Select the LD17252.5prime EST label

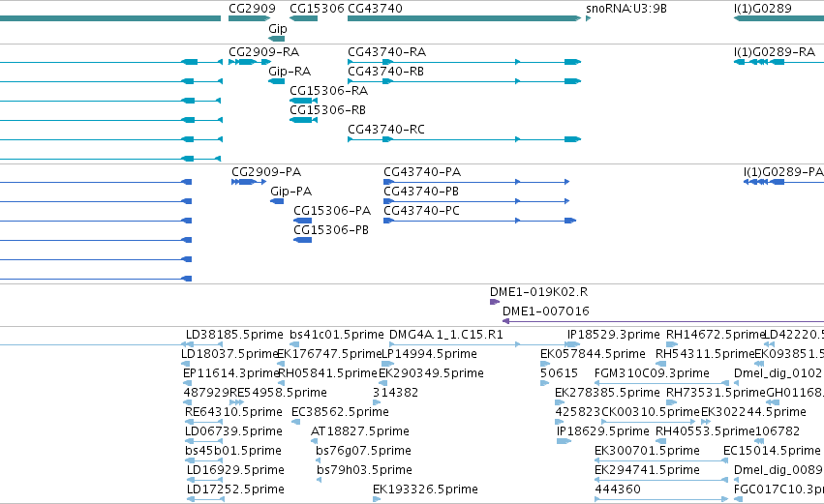point(235,490)
